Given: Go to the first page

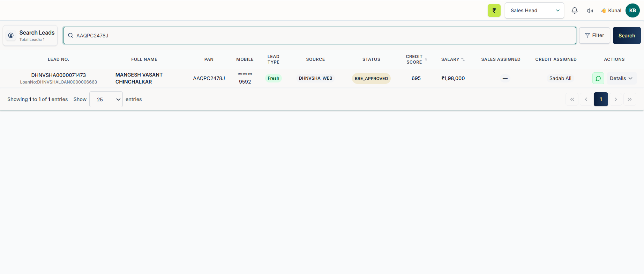Looking at the screenshot, I should coord(572,99).
